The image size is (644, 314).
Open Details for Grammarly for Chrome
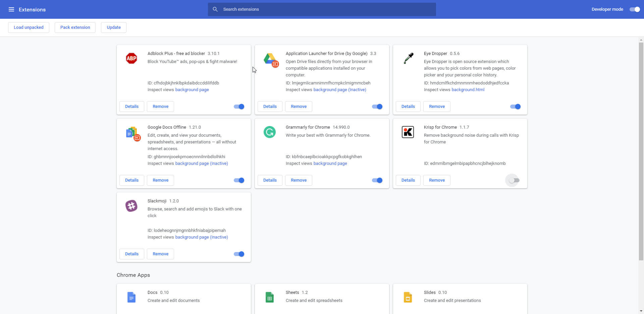(x=270, y=180)
